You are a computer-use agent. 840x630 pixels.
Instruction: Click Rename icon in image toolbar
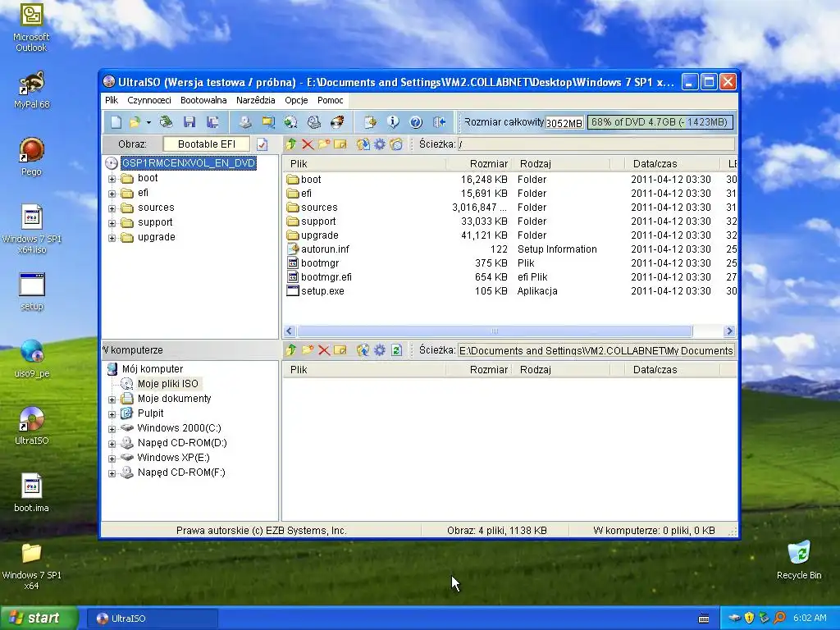pyautogui.click(x=340, y=144)
